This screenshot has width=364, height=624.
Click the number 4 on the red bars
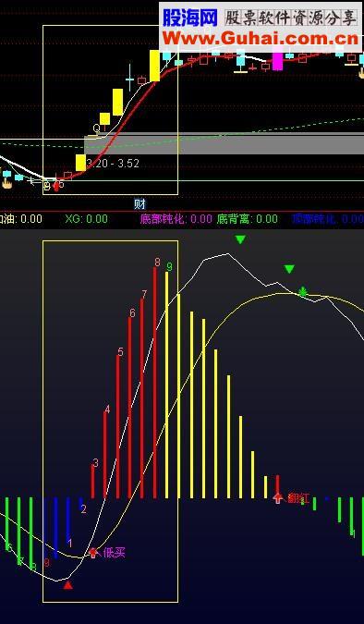click(x=107, y=410)
